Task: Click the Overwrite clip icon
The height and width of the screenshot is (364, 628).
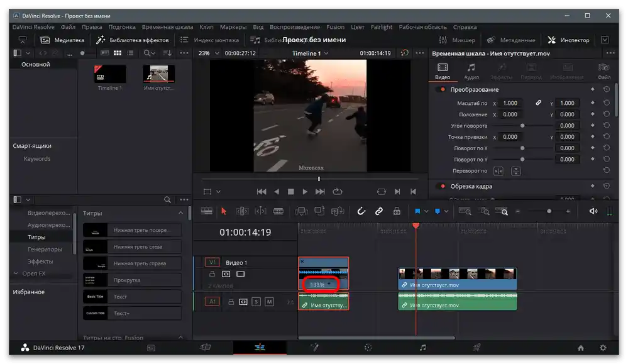Action: point(319,211)
